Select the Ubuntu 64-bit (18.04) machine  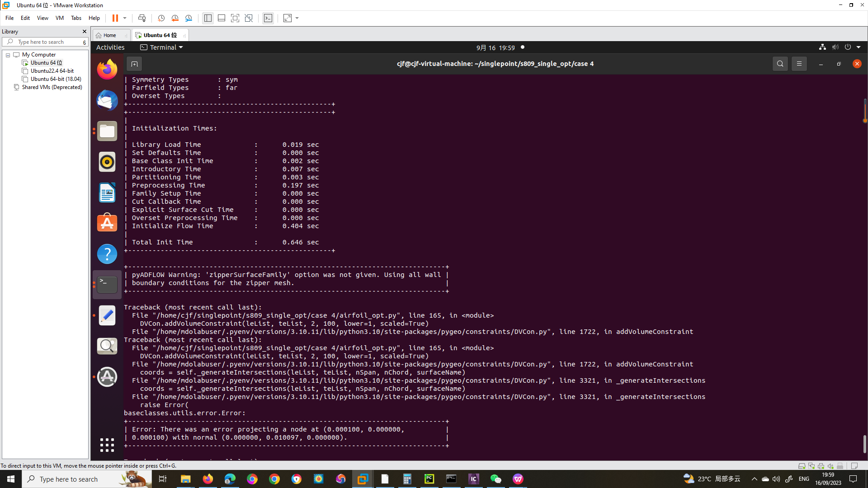click(x=55, y=79)
